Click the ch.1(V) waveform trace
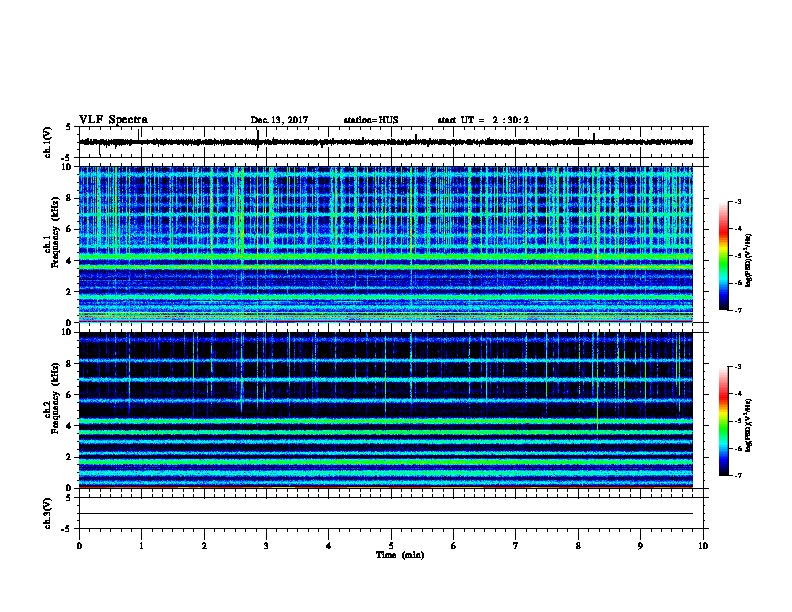Image resolution: width=792 pixels, height=612 pixels. pyautogui.click(x=385, y=142)
